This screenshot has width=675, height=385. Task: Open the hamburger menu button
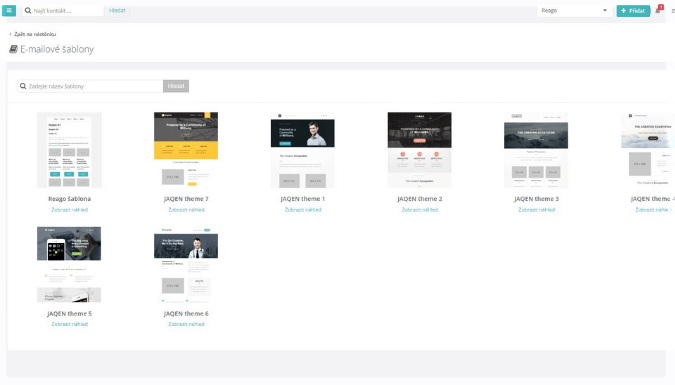[x=9, y=10]
